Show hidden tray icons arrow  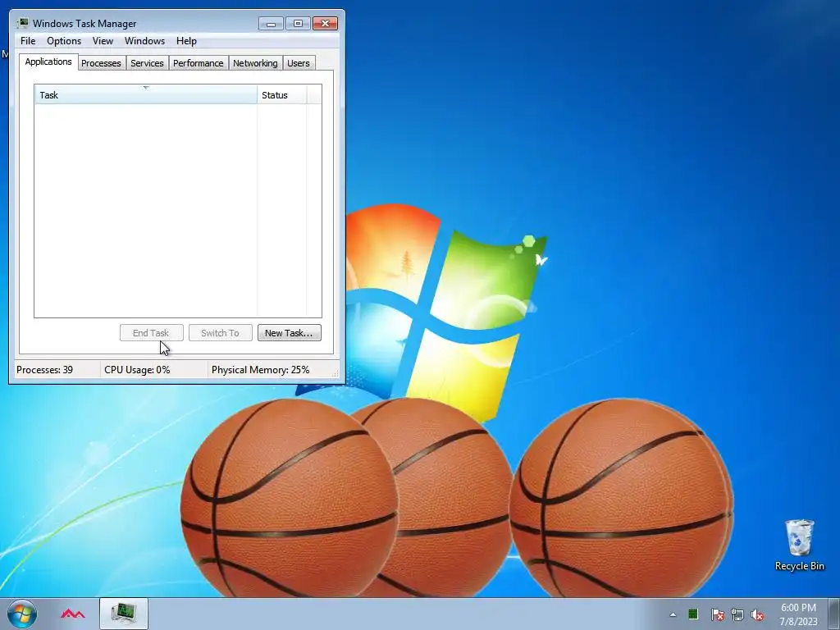coord(673,614)
